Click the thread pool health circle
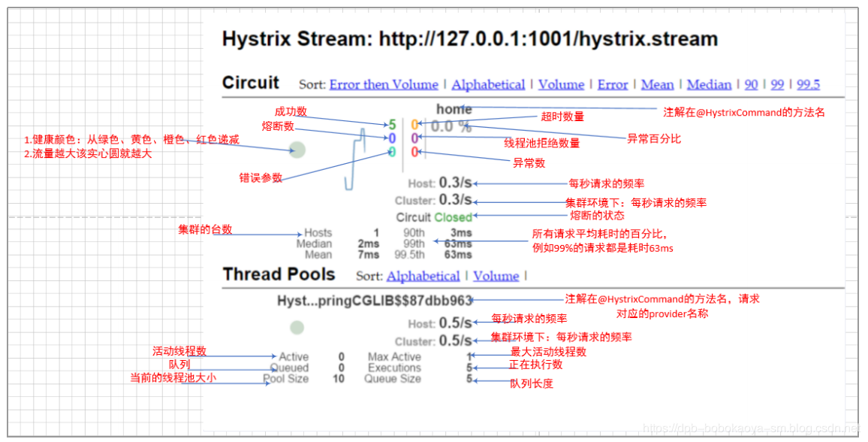 [x=297, y=327]
